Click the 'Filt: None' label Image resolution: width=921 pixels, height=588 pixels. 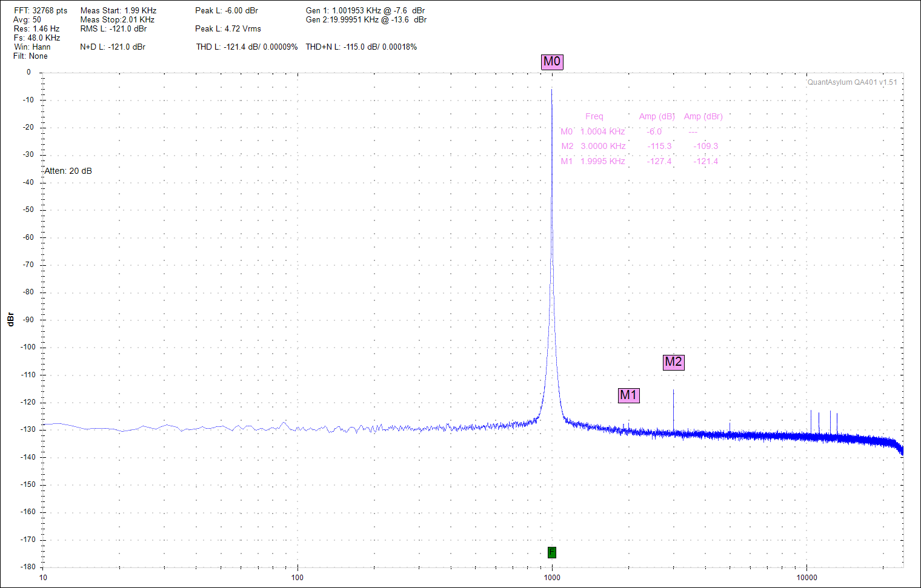pyautogui.click(x=30, y=56)
